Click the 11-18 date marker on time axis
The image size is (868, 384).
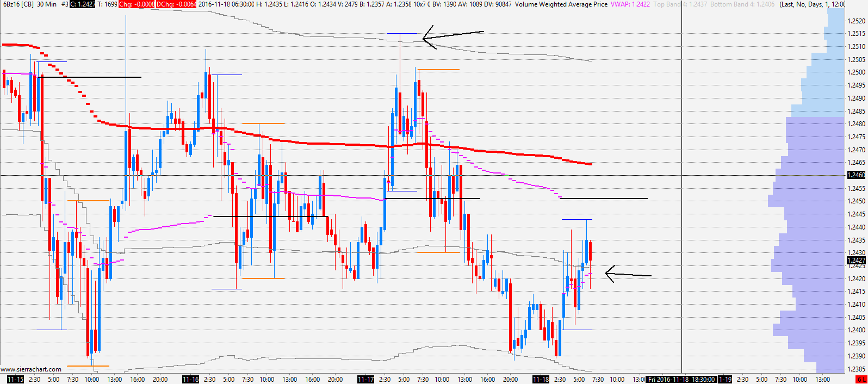tap(541, 380)
